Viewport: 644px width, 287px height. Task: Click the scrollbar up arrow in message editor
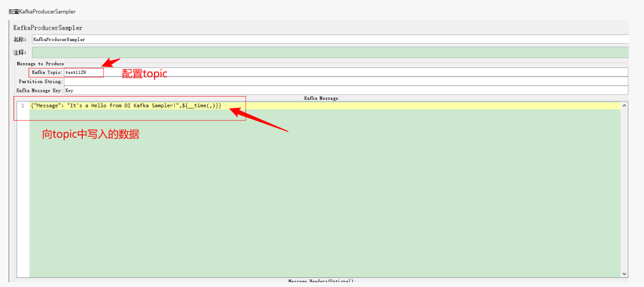tap(625, 105)
